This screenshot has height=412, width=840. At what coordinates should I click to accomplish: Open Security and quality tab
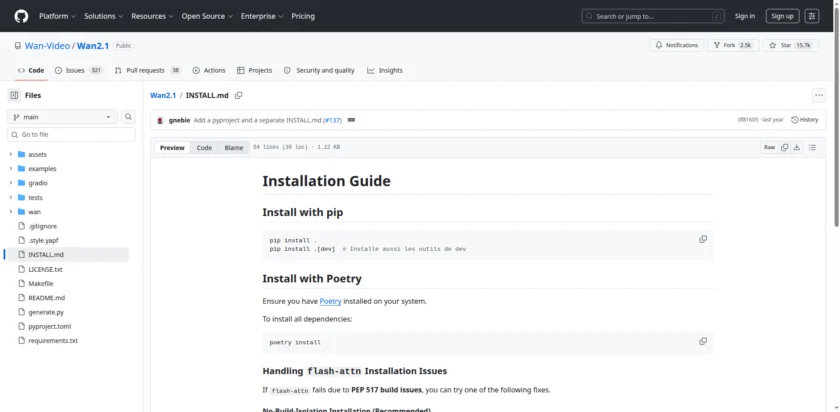[x=319, y=70]
